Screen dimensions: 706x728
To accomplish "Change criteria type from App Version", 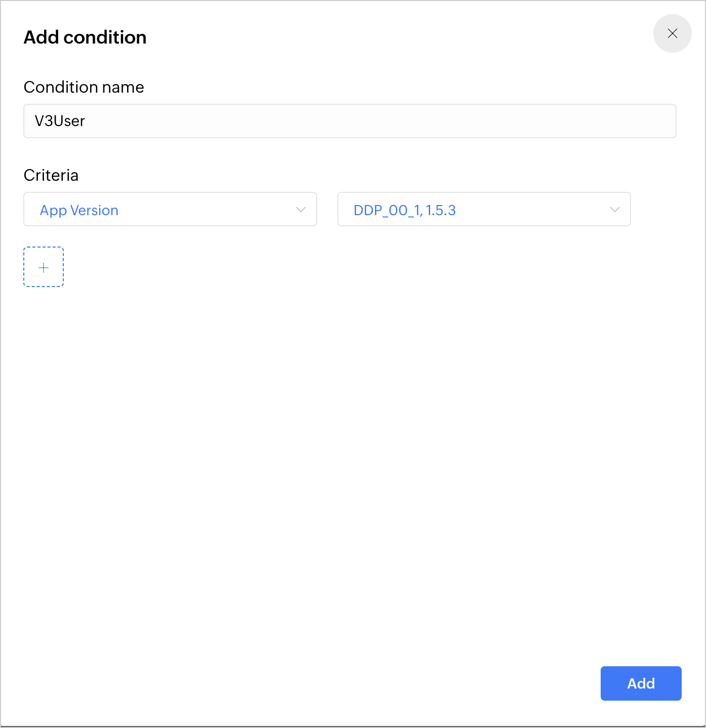I will coord(170,210).
